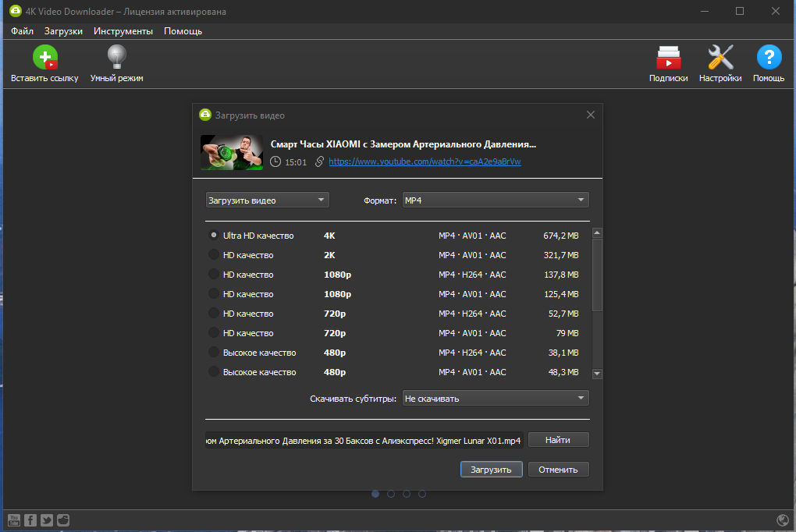
Task: Open the Settings (Настройки) tools icon
Action: click(x=720, y=59)
